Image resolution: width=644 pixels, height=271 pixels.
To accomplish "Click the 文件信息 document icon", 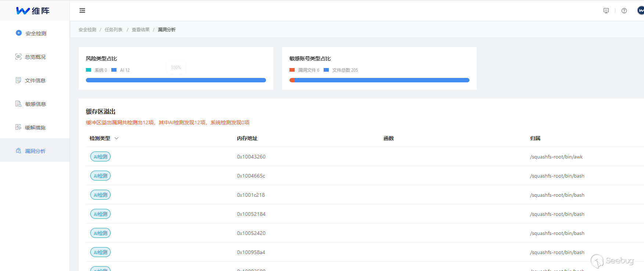I will pos(18,80).
